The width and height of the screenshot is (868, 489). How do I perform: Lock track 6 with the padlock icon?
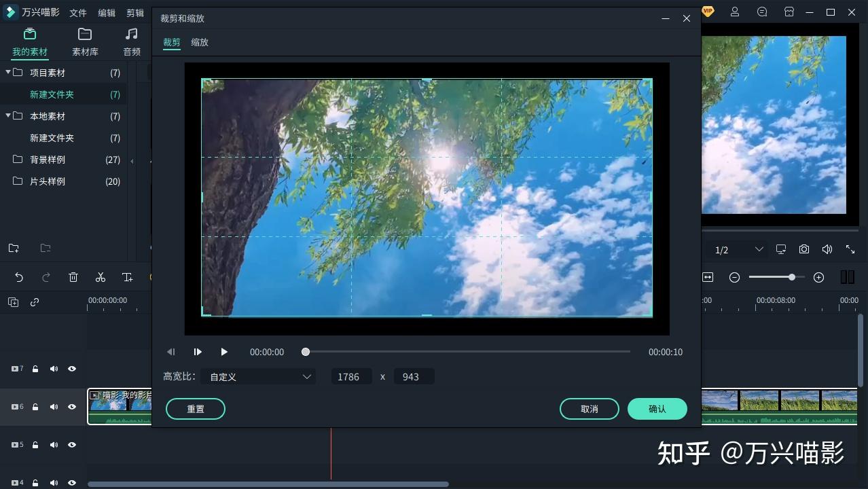(35, 407)
